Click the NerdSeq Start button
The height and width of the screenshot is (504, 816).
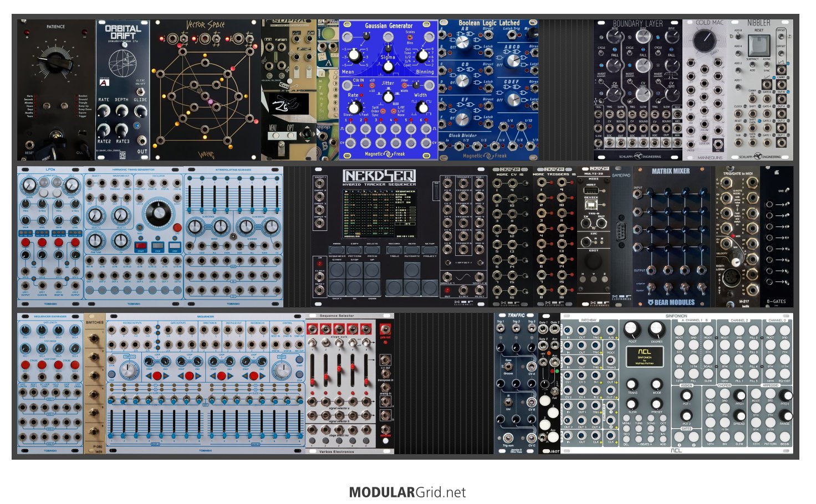(x=338, y=270)
